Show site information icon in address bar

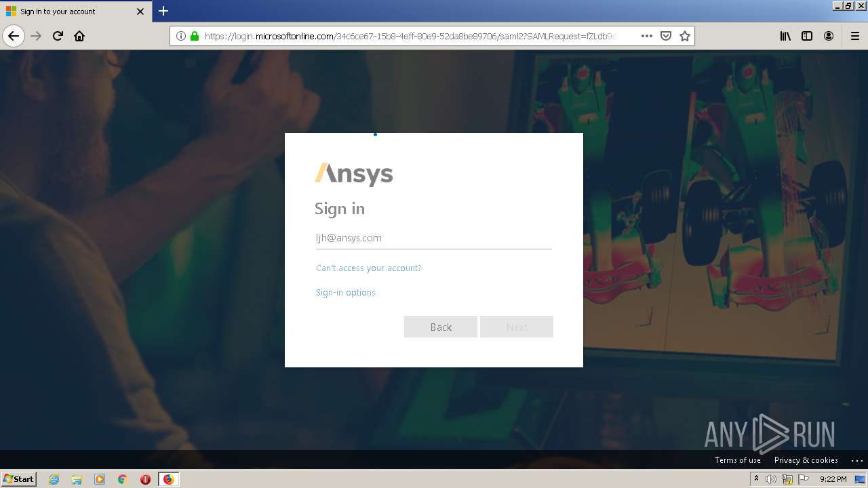point(181,36)
